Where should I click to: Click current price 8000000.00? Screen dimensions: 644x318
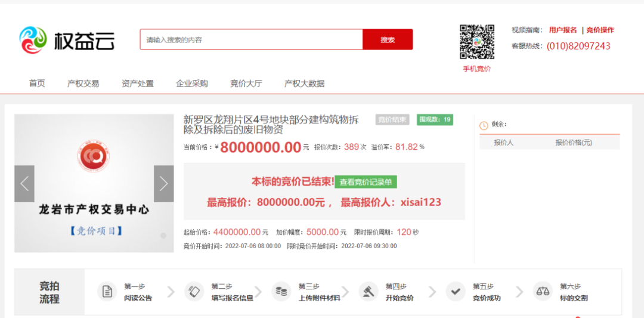click(x=261, y=147)
